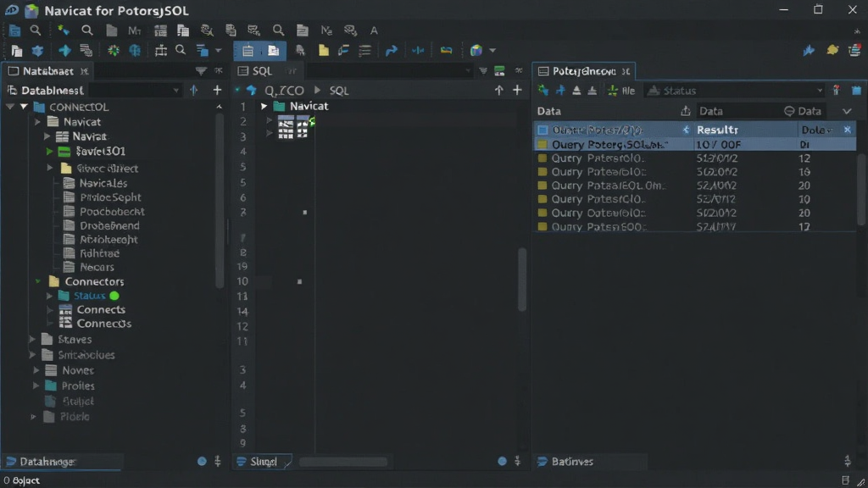Click the 'SQL' breadcrumb segment
This screenshot has height=488, width=868.
pyautogui.click(x=339, y=91)
